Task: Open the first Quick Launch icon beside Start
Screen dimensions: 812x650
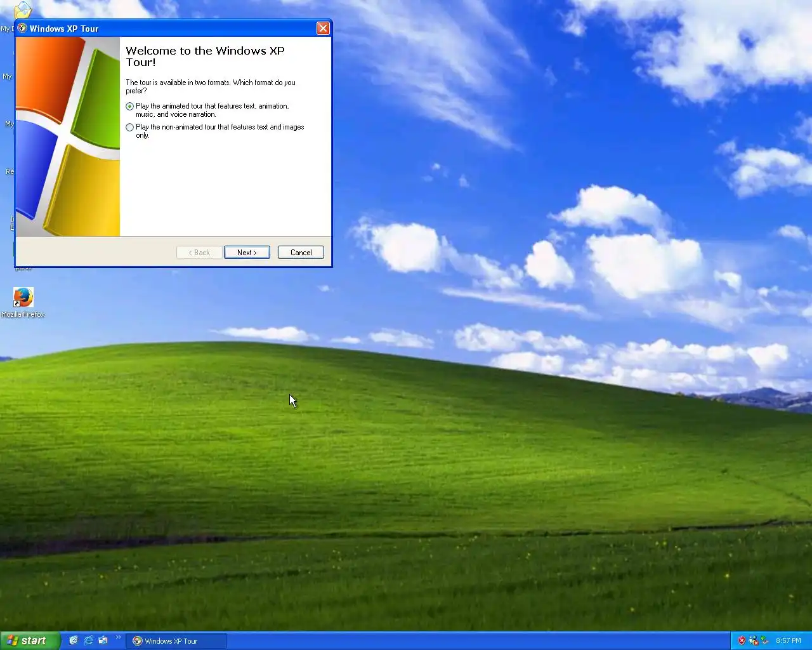Action: (x=74, y=640)
